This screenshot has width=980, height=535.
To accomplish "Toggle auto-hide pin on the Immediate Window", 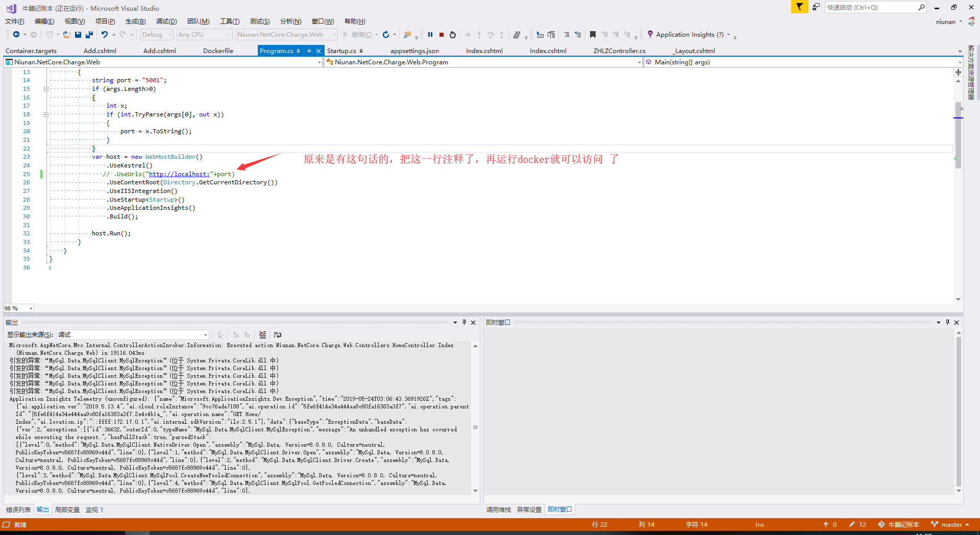I will 947,322.
